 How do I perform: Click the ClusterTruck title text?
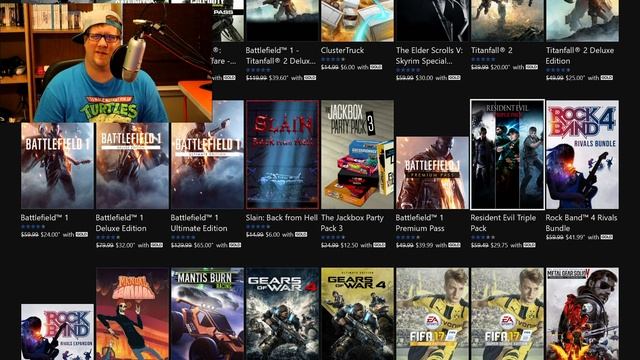pyautogui.click(x=342, y=50)
